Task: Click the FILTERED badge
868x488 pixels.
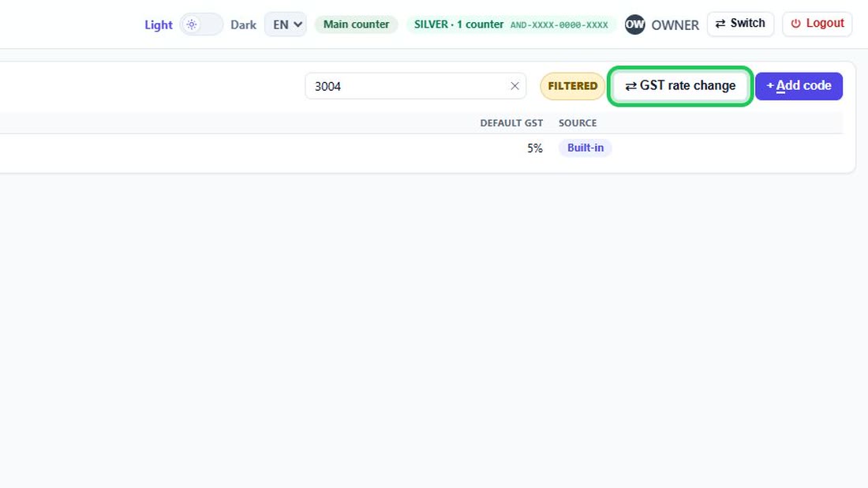Action: (x=572, y=86)
